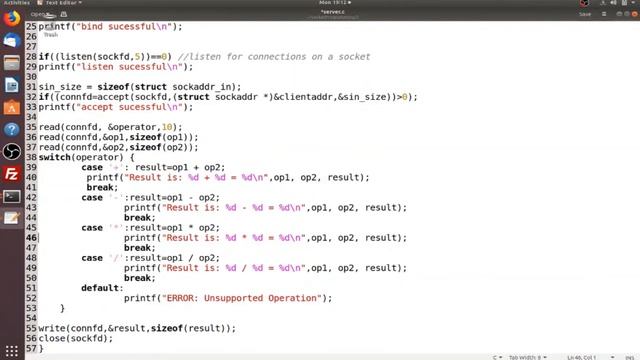Click the write(connfd,&result,...) line
640x360 pixels.
137,328
